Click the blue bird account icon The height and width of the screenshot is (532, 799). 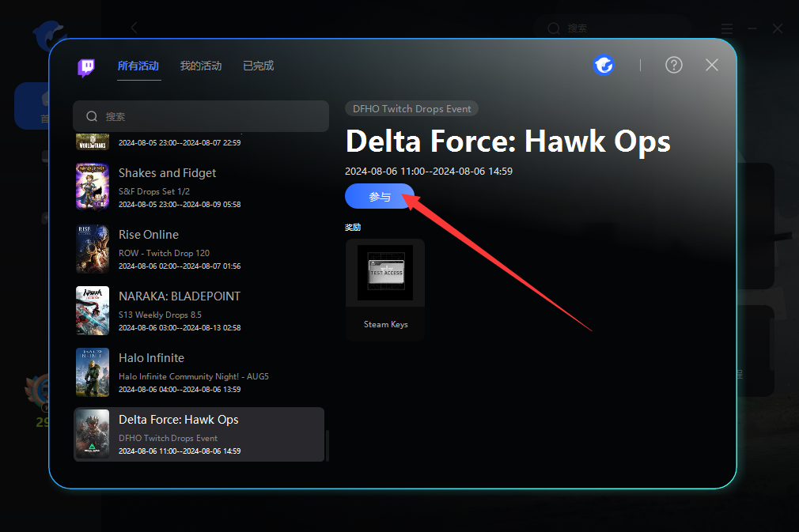click(604, 65)
